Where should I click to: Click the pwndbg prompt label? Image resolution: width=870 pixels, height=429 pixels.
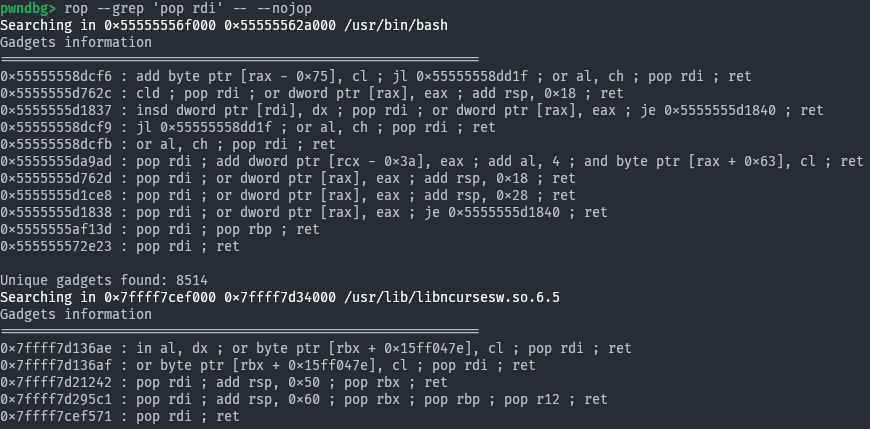pos(27,10)
